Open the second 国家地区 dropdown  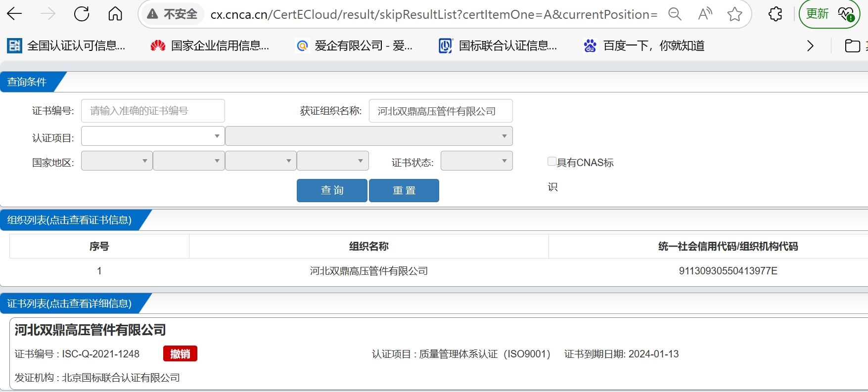(189, 161)
